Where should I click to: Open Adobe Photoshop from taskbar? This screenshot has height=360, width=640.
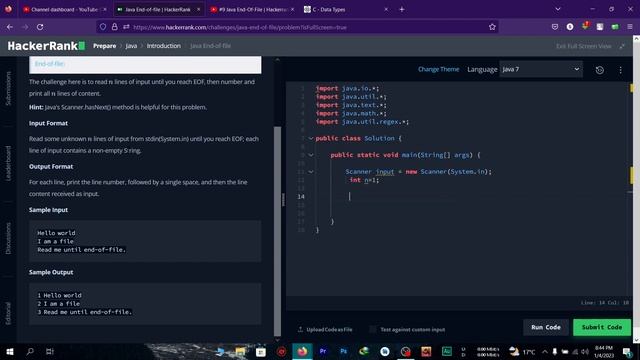pyautogui.click(x=343, y=351)
